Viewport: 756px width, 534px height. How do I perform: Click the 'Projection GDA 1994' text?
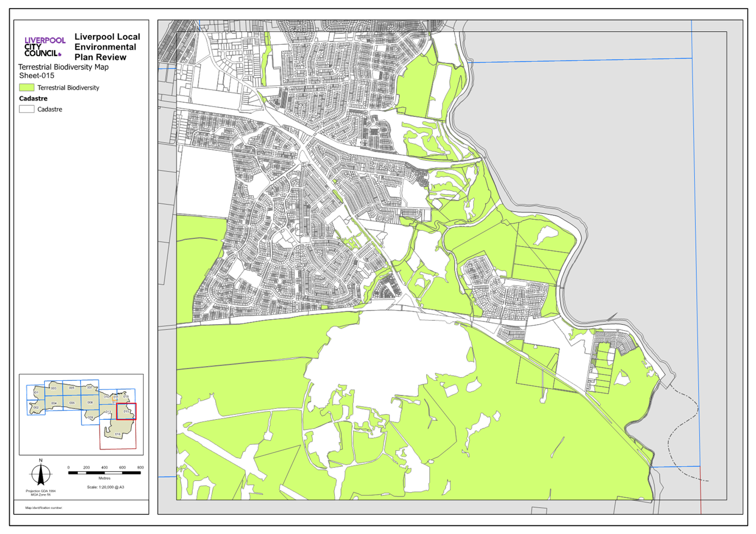[x=40, y=491]
